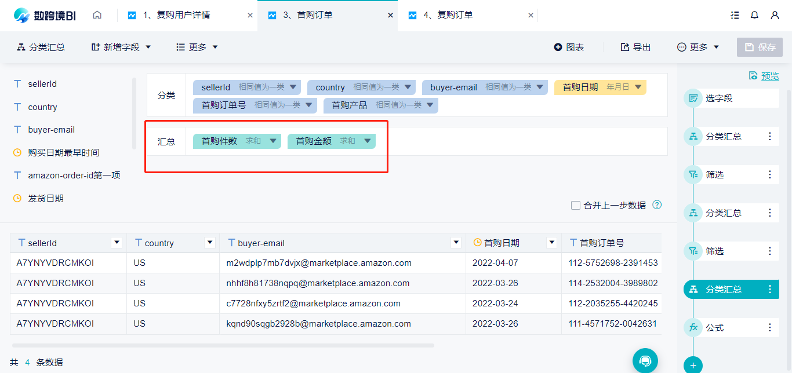Click the 首购订单号 column header

(611, 243)
